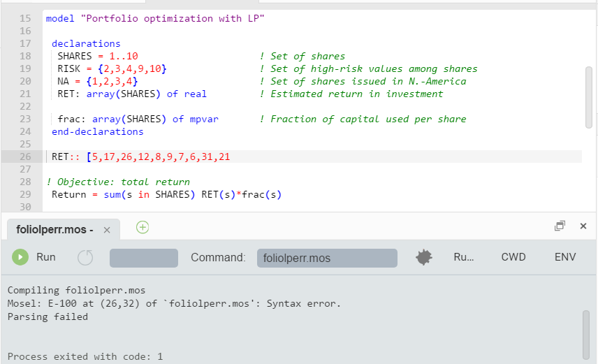Open the CWD setting
The width and height of the screenshot is (598, 364).
[513, 257]
